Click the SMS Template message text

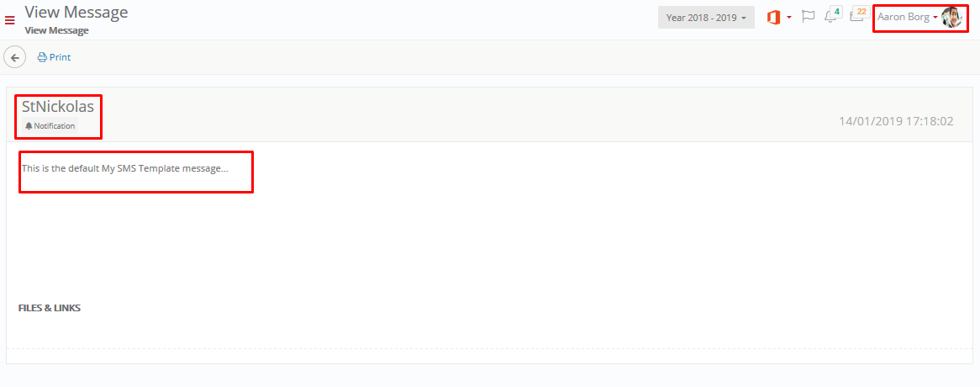coord(124,168)
